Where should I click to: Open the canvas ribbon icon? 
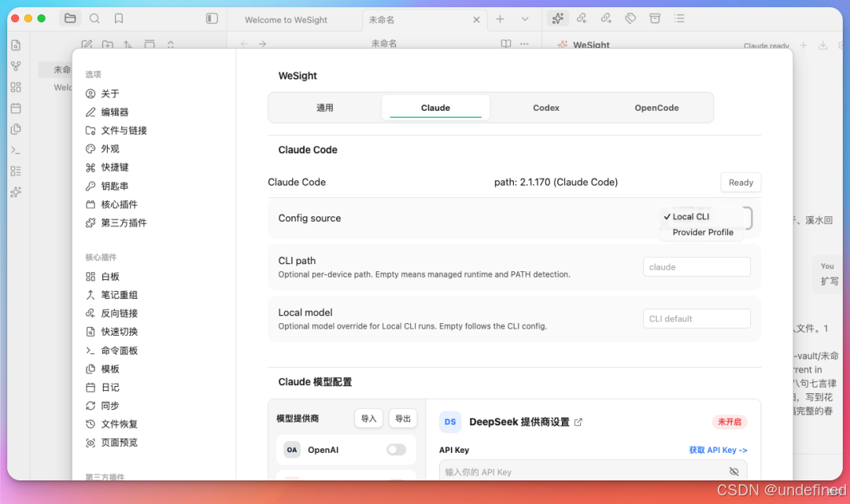tap(16, 87)
